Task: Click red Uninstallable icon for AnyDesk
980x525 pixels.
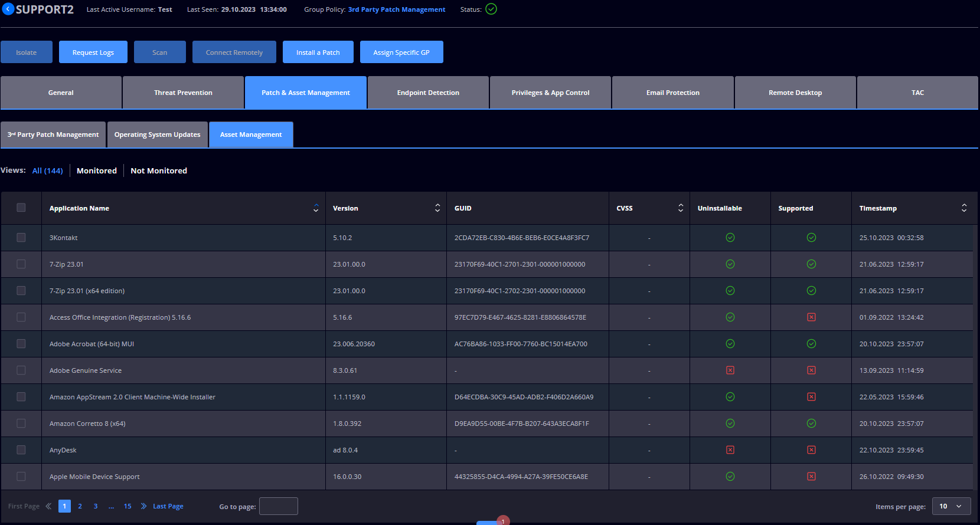Action: (730, 450)
